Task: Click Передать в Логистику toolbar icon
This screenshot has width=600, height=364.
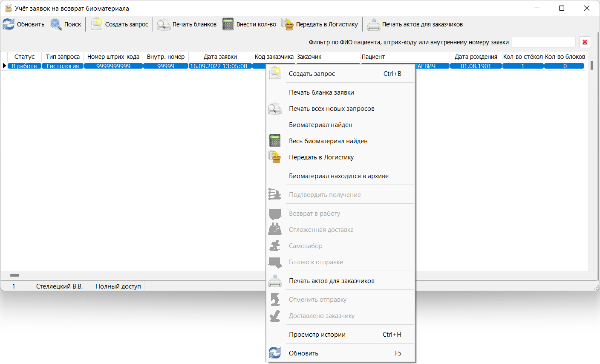Action: [x=288, y=24]
